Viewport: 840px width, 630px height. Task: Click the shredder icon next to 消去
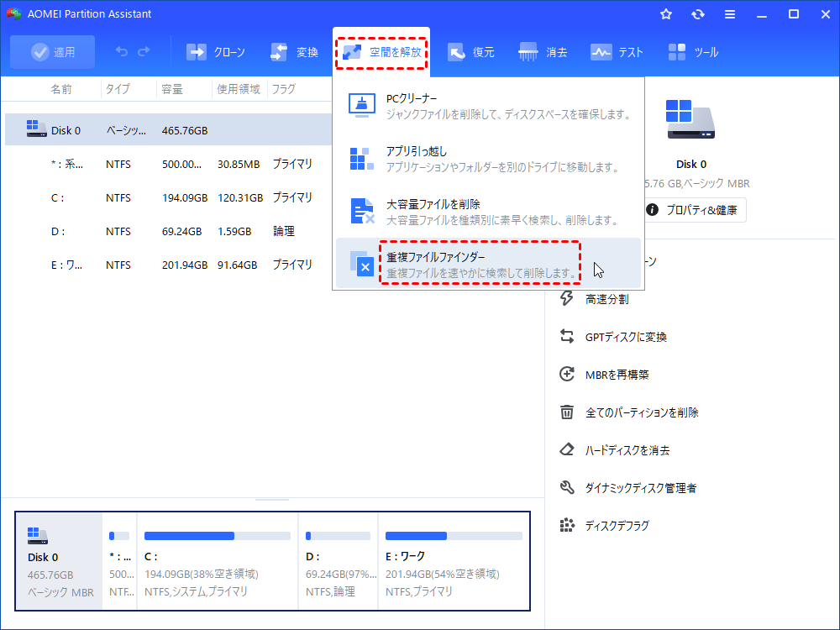(x=528, y=52)
